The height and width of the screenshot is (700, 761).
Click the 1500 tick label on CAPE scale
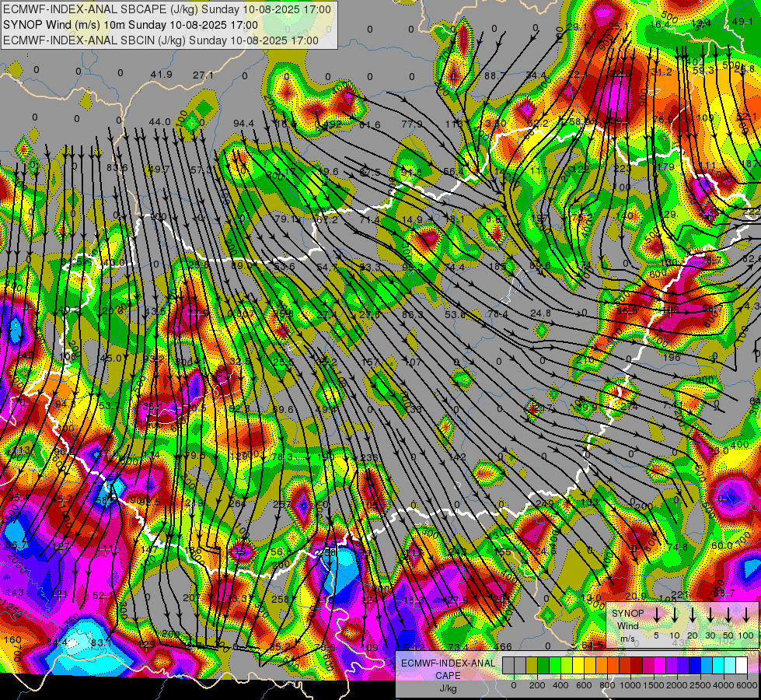654,685
